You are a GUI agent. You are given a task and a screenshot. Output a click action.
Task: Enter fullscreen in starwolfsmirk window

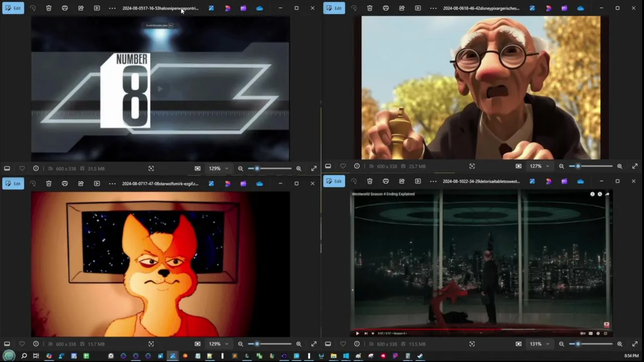[x=314, y=344]
